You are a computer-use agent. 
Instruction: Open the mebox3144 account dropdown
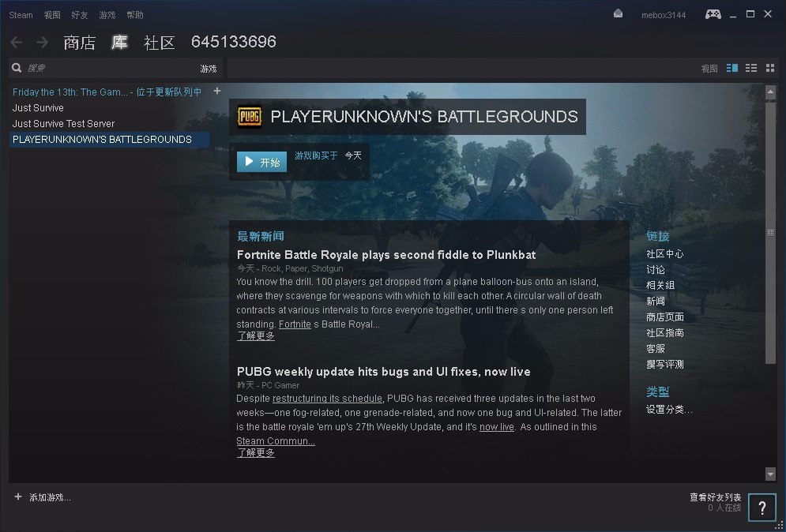(664, 15)
